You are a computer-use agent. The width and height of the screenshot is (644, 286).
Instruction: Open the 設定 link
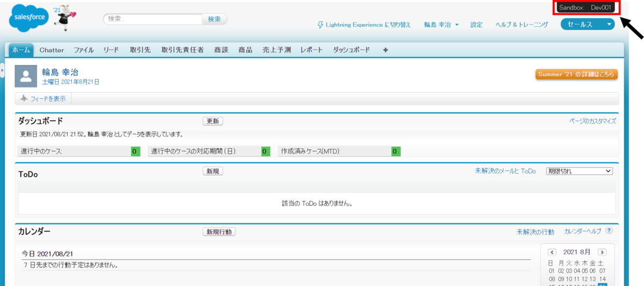pos(477,25)
